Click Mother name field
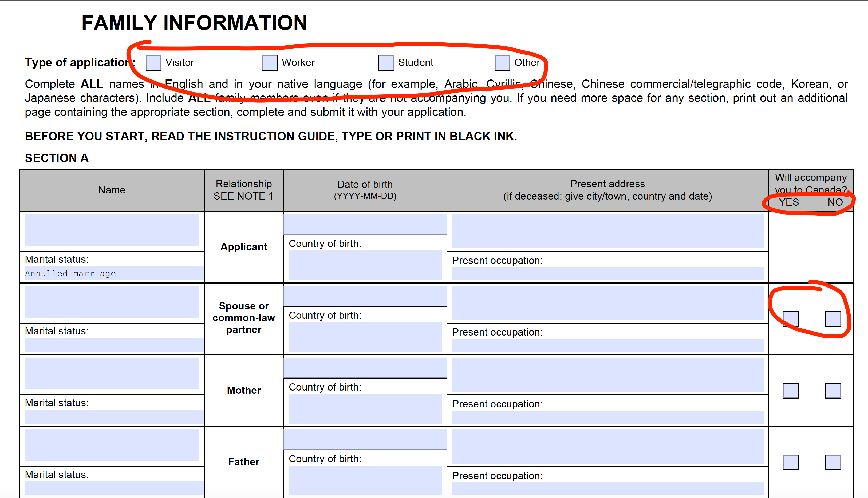 [112, 373]
